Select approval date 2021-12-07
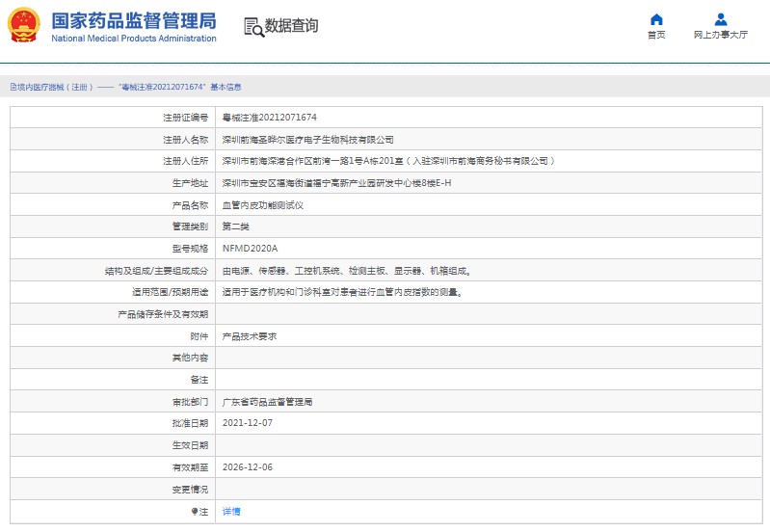Screen dimensions: 770x532 [248, 423]
